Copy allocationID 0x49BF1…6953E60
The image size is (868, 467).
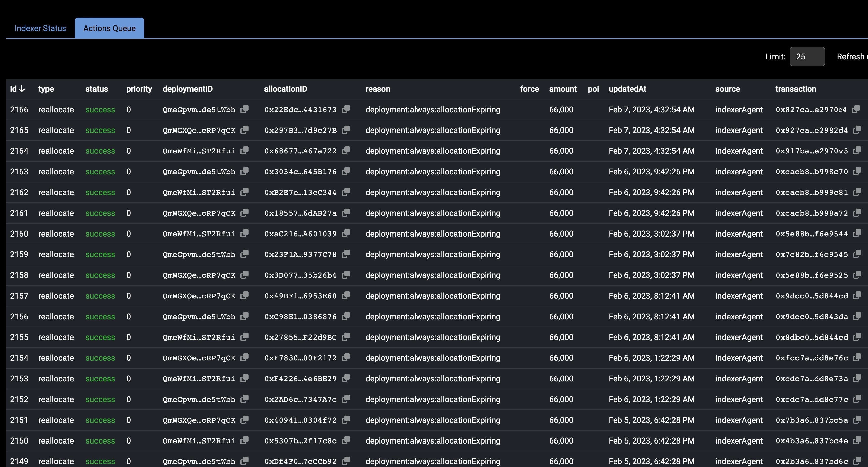tap(346, 296)
